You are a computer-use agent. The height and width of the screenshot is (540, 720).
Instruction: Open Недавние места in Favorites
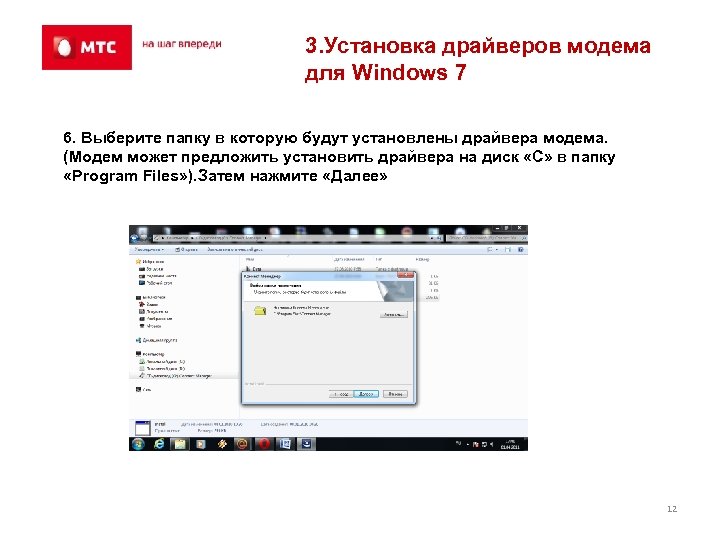point(158,276)
